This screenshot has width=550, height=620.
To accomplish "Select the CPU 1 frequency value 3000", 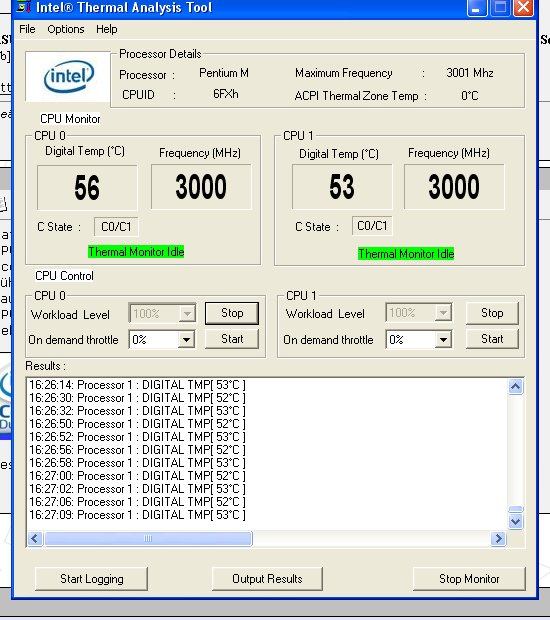I will [454, 187].
